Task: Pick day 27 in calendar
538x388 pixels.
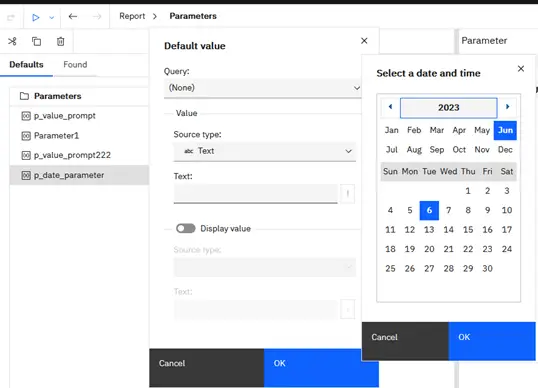Action: (x=429, y=269)
